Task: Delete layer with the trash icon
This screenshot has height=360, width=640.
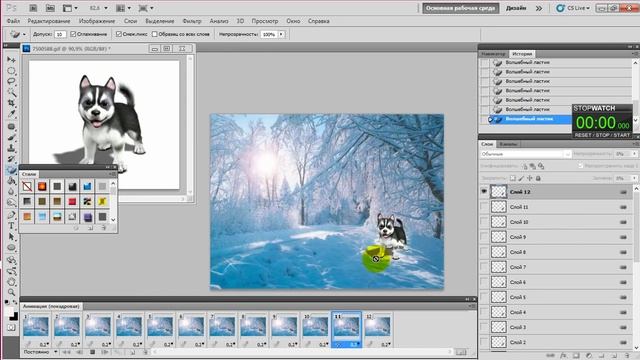Action: pos(628,356)
